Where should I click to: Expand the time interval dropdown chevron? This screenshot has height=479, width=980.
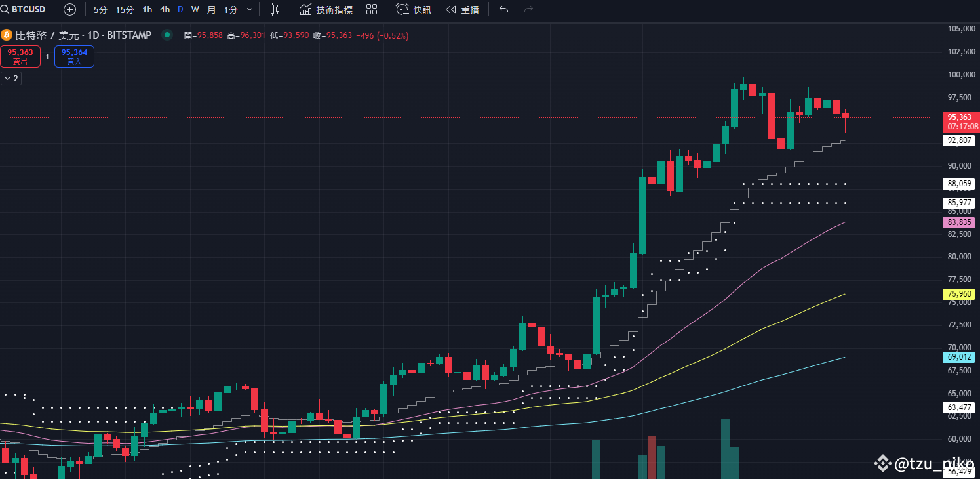pyautogui.click(x=250, y=10)
